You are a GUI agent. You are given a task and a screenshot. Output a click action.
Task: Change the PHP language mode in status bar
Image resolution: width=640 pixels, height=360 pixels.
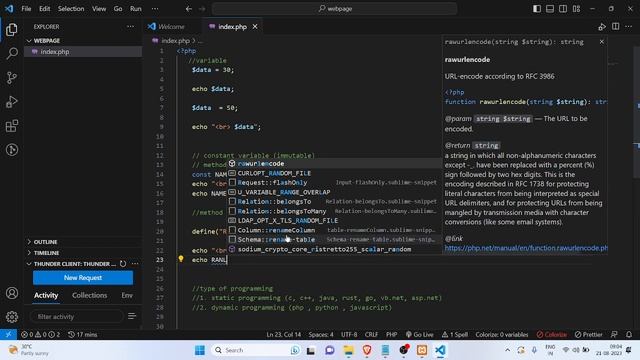(x=391, y=334)
